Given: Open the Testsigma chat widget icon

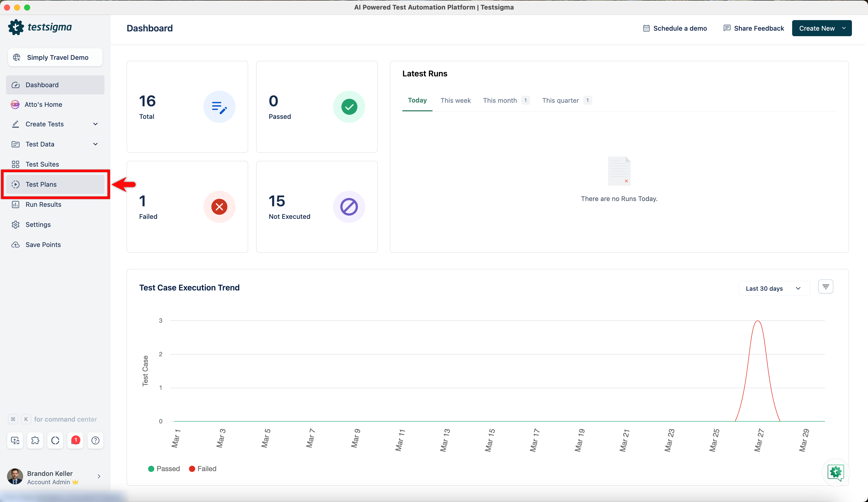Looking at the screenshot, I should point(835,472).
